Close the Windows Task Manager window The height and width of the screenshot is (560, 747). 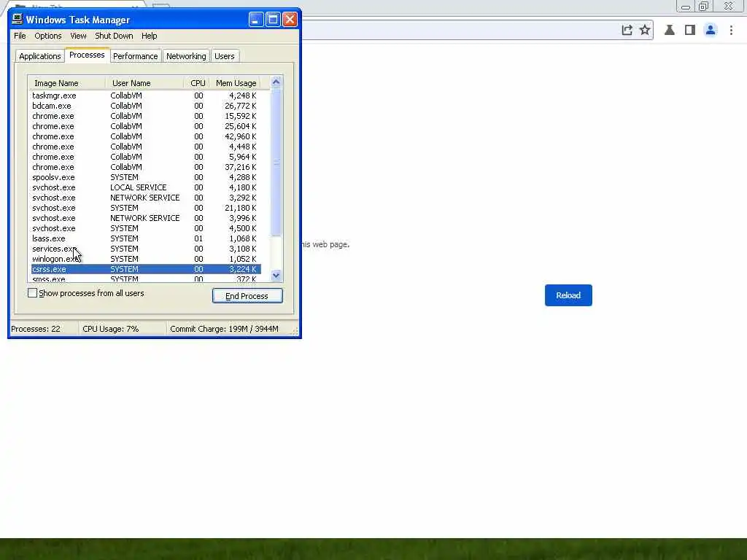pyautogui.click(x=290, y=20)
